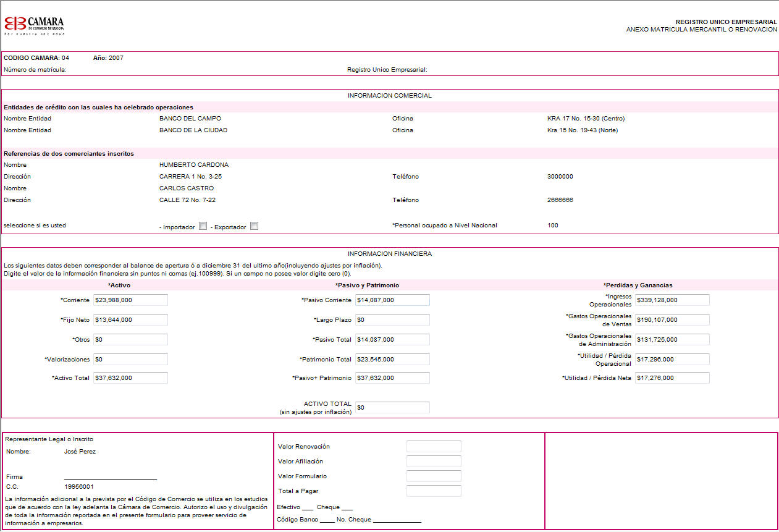Click the phone number 3000000
This screenshot has height=532, width=779.
[560, 177]
